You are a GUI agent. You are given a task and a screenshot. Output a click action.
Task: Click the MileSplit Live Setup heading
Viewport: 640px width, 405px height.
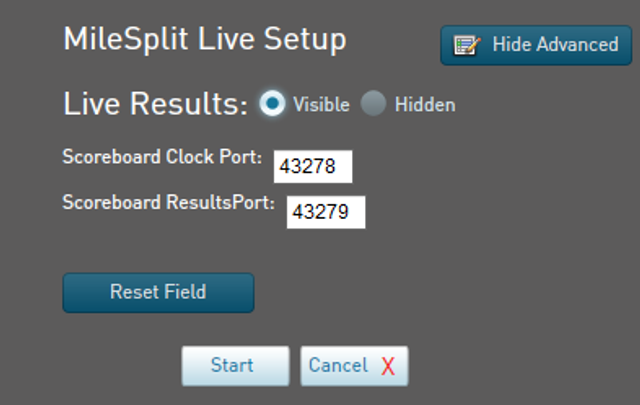click(x=205, y=40)
